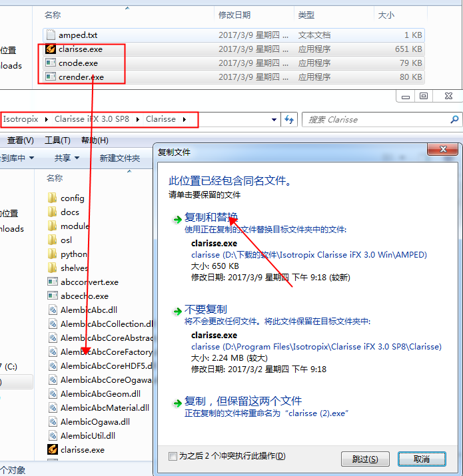Sort by 名称 header in upper window
This screenshot has width=463, height=476.
53,15
